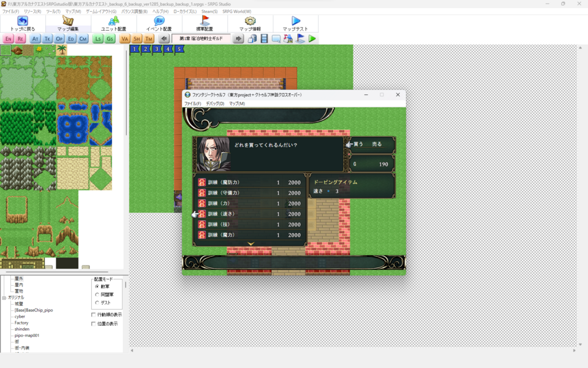The image size is (588, 368).
Task: Select the blue AT toolbar button
Action: 35,39
